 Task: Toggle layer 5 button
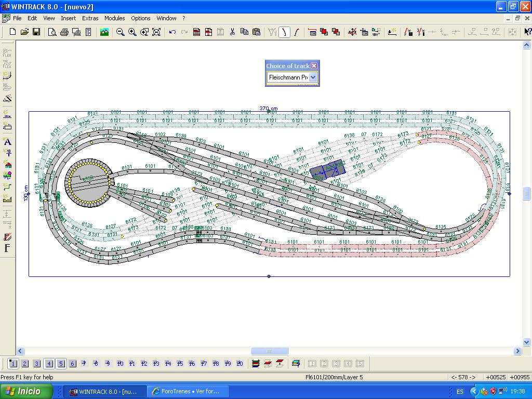click(x=61, y=364)
